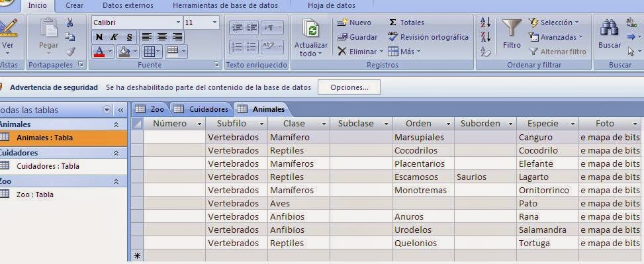Click the Opciones... security button

coord(349,87)
